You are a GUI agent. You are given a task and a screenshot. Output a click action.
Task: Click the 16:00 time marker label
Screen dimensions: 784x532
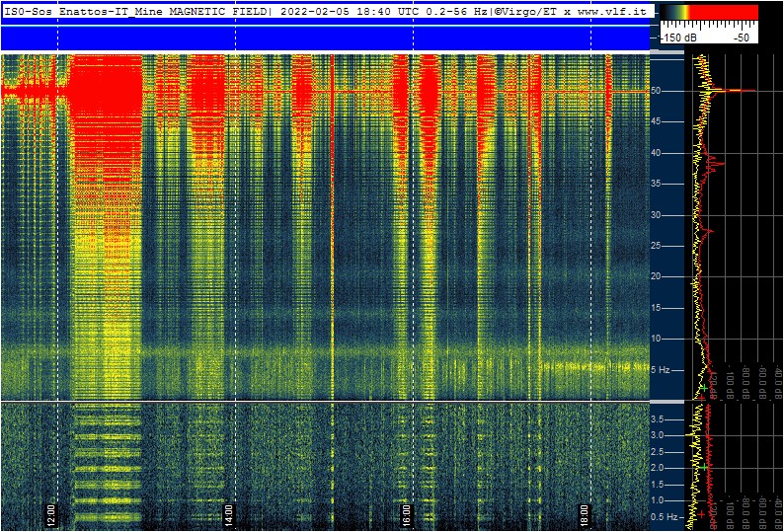tap(407, 513)
